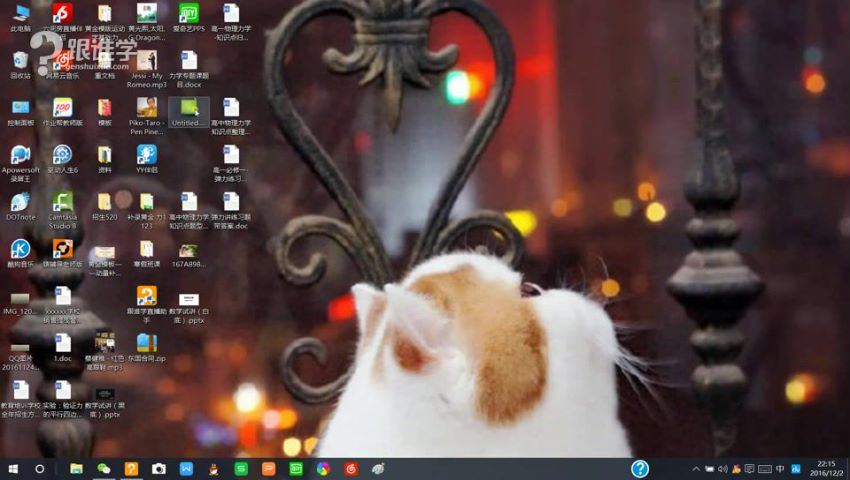Select the G-Dragon music file icon
The width and height of the screenshot is (850, 480).
coord(146,21)
